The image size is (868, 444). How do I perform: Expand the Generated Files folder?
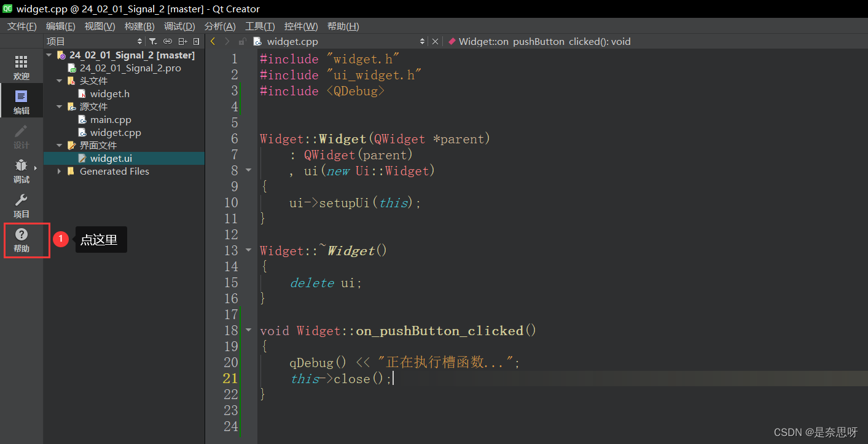(x=60, y=172)
